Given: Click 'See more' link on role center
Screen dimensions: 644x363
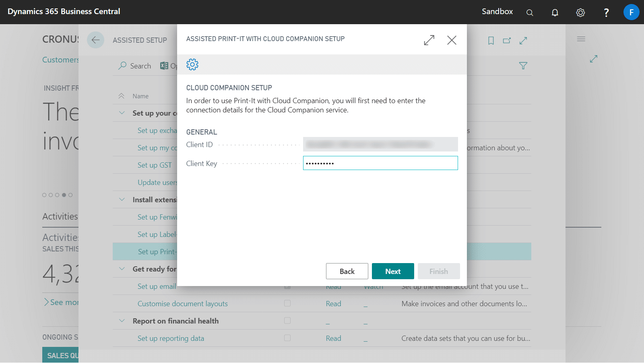Looking at the screenshot, I should (x=61, y=302).
